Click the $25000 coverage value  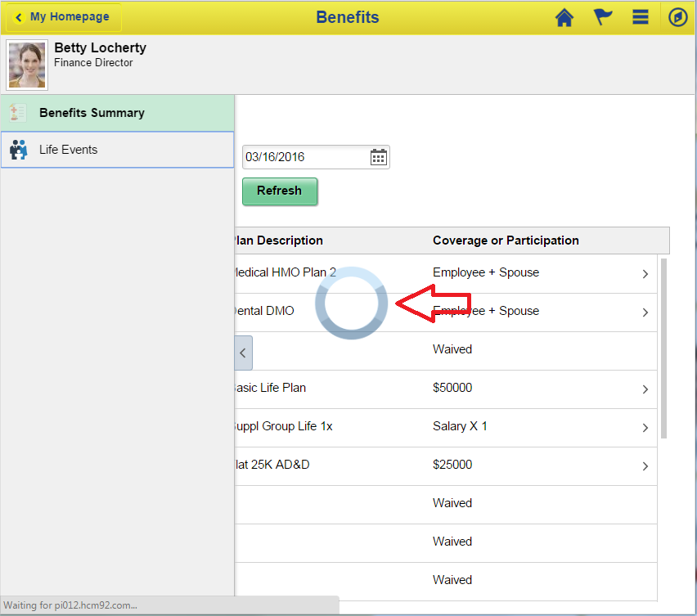click(452, 465)
